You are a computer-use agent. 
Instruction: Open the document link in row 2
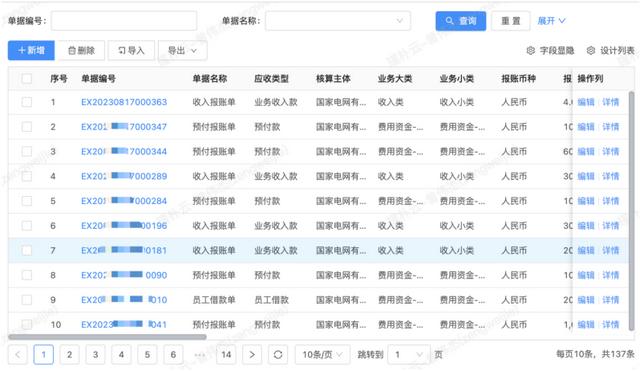coord(124,127)
